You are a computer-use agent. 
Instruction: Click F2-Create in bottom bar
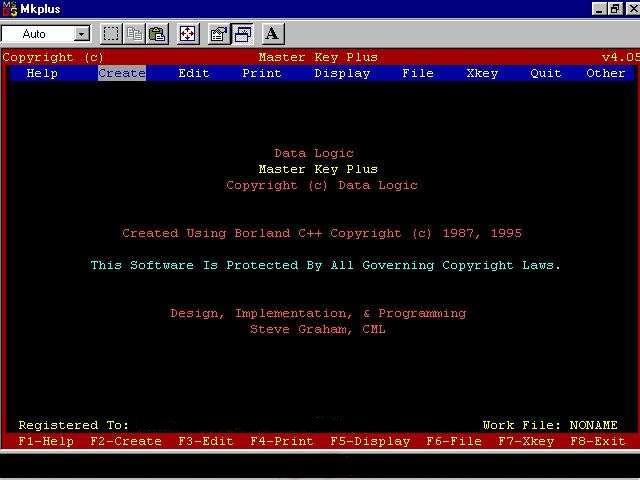click(x=126, y=441)
